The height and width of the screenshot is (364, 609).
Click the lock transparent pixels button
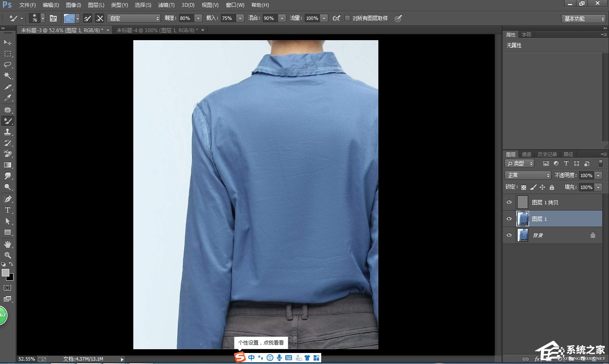[524, 187]
